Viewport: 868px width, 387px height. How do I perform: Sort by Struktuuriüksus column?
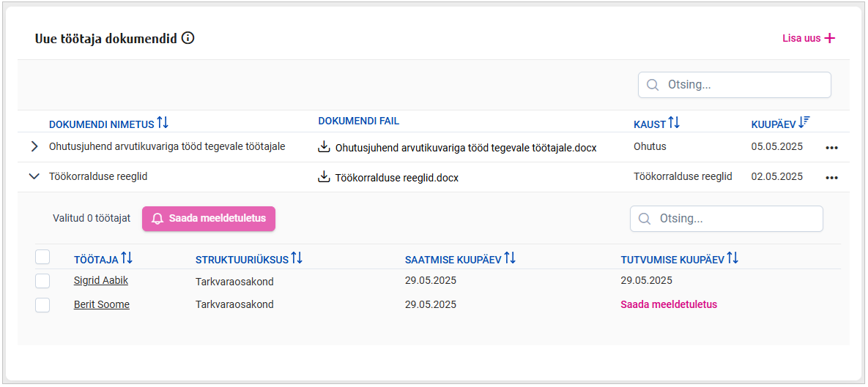point(297,258)
